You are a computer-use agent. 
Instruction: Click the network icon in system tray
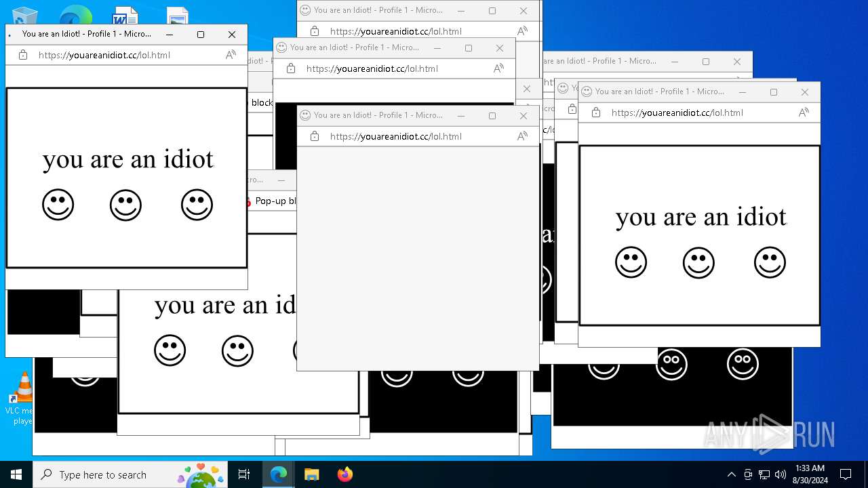pos(764,474)
